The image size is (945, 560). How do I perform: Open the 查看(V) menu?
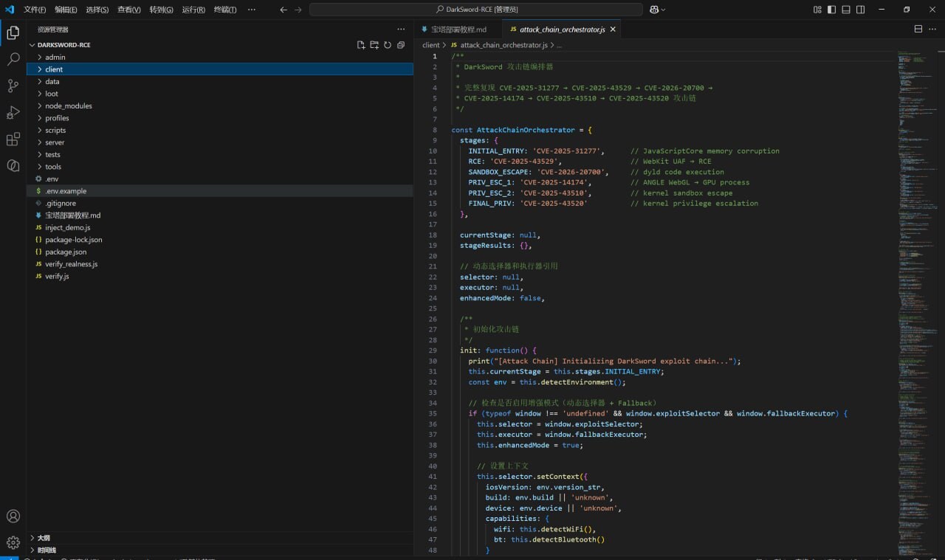(129, 10)
